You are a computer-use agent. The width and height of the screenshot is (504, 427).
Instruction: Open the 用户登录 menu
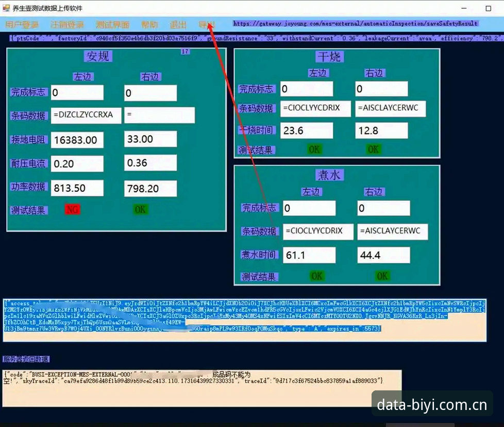[x=22, y=24]
